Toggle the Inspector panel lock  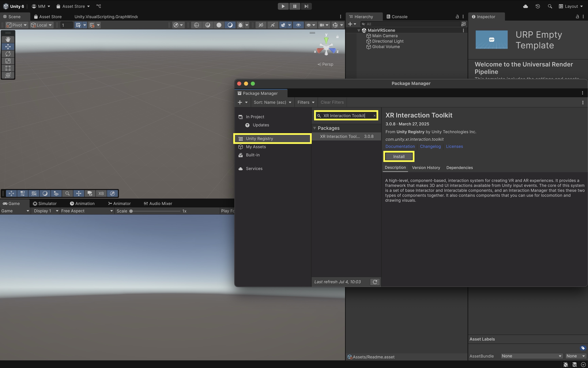[577, 17]
